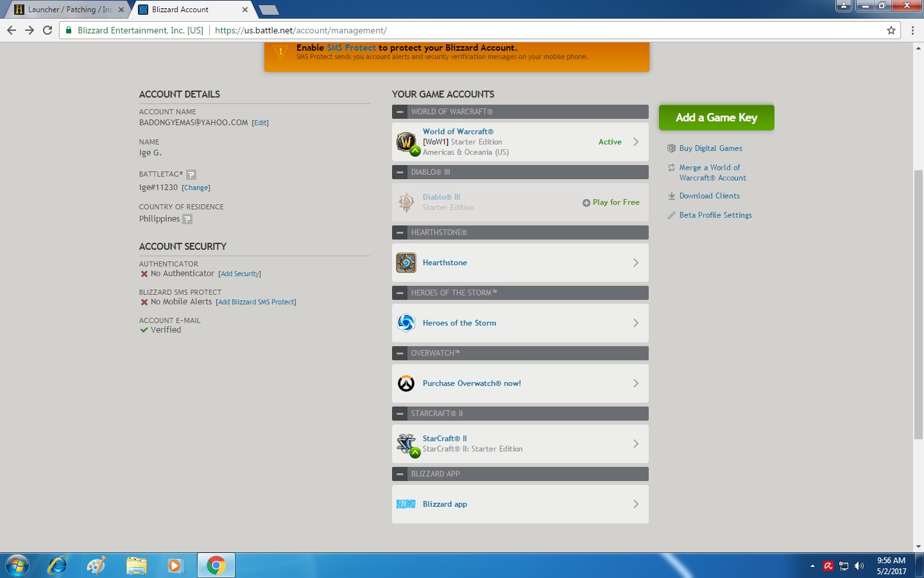Click the BattleTag help question icon

click(x=191, y=174)
